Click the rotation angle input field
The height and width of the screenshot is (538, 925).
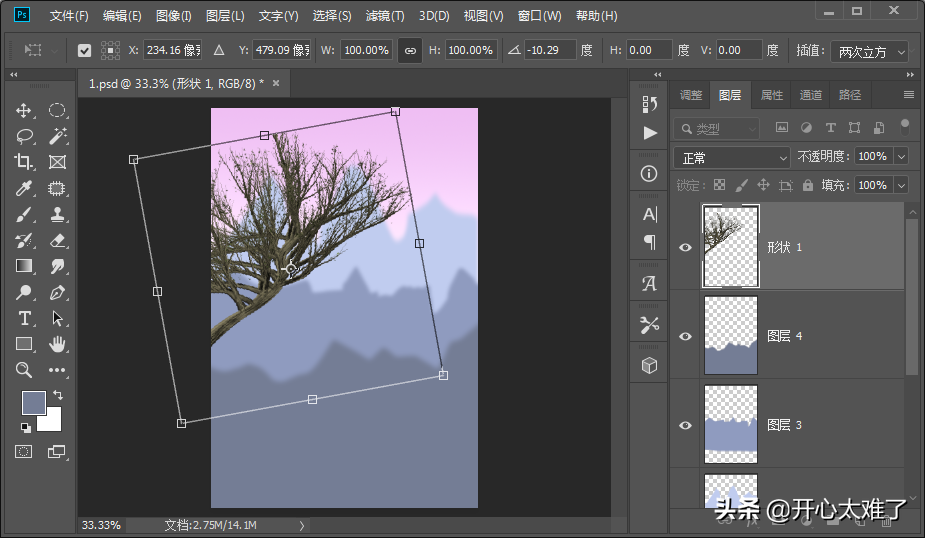(x=549, y=50)
